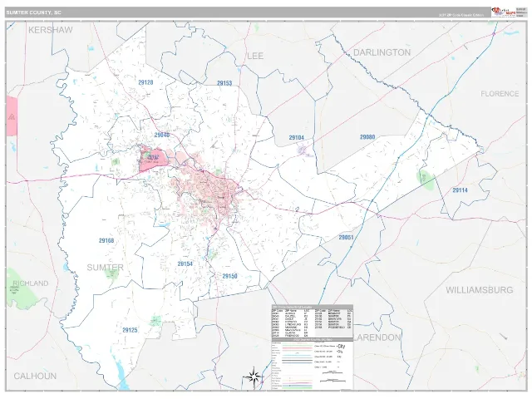Select the KERSHAW county label
532x399 pixels.
(x=50, y=30)
